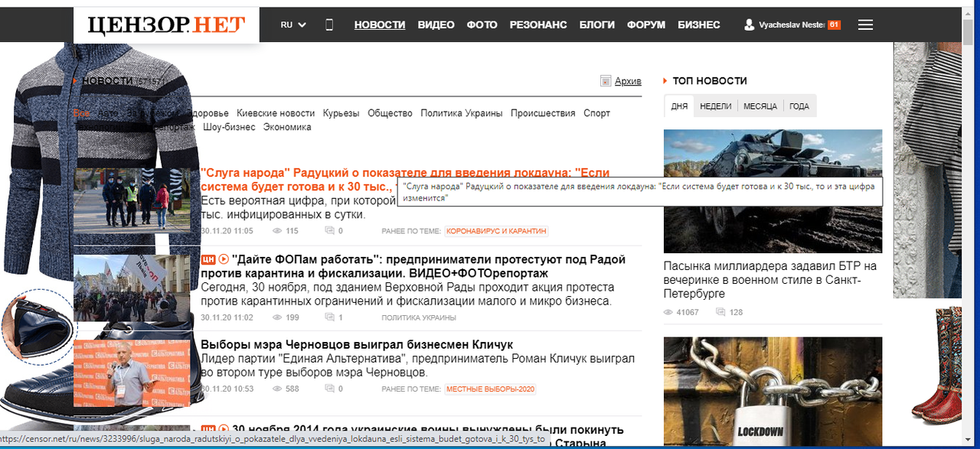
Task: Expand the RU language dropdown
Action: coord(293,24)
